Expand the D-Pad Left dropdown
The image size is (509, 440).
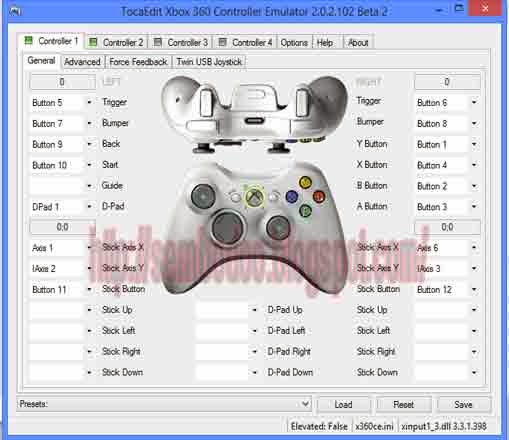254,331
